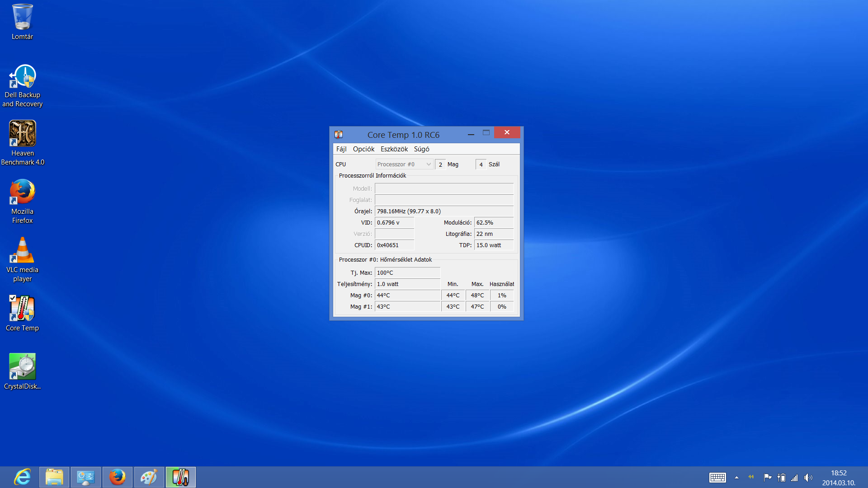Open the Súgó help menu

click(x=421, y=149)
